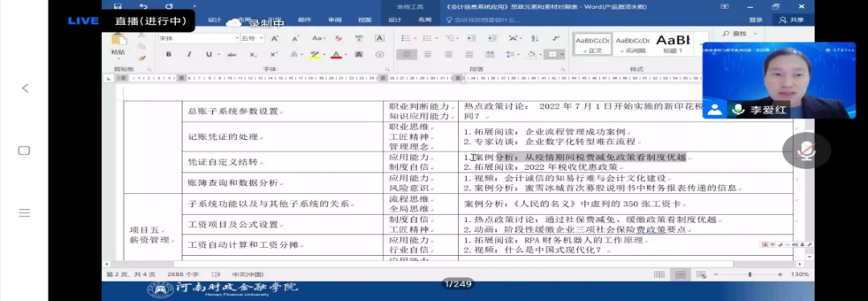
Task: Pick text highlight color yellow
Action: click(314, 54)
